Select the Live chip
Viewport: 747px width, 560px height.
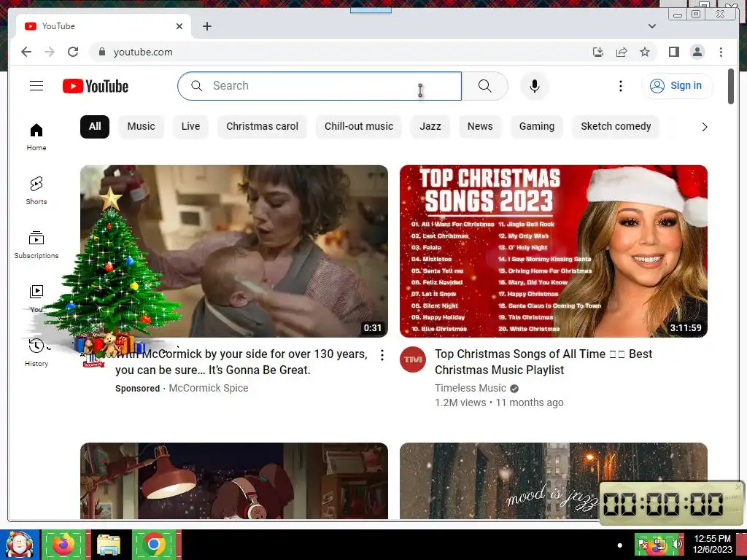190,127
